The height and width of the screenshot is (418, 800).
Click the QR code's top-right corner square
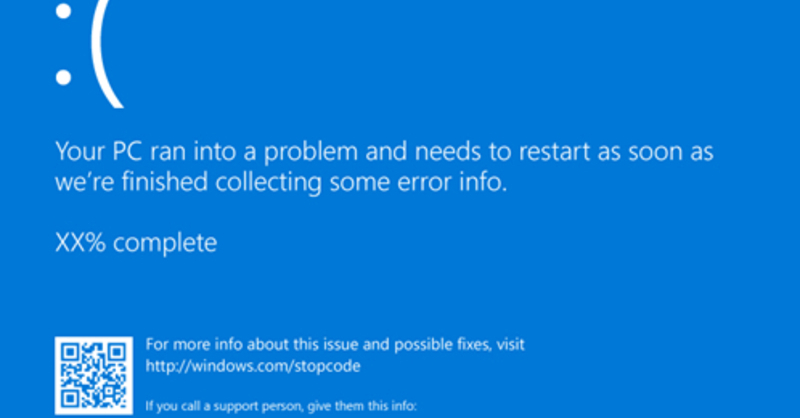coord(117,352)
